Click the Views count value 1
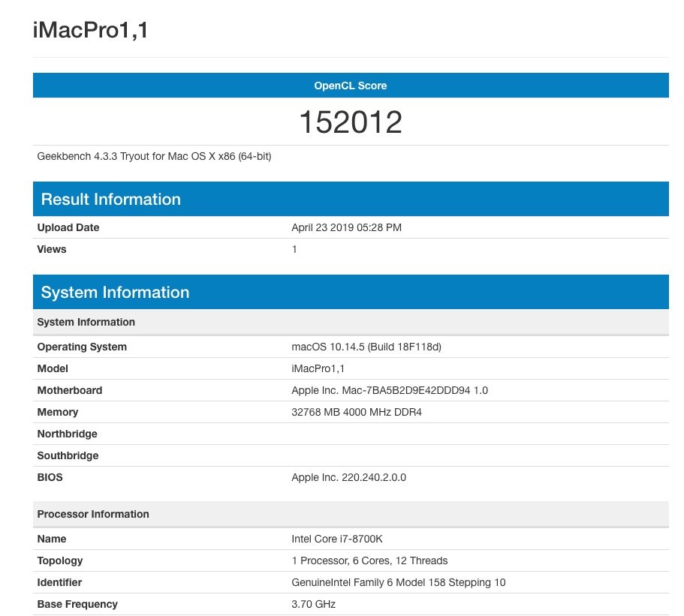 [x=294, y=249]
